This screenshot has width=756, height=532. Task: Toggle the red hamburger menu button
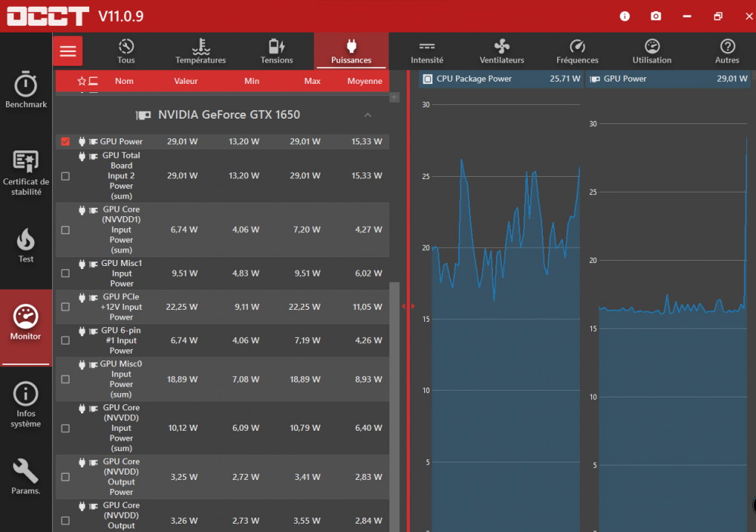68,51
